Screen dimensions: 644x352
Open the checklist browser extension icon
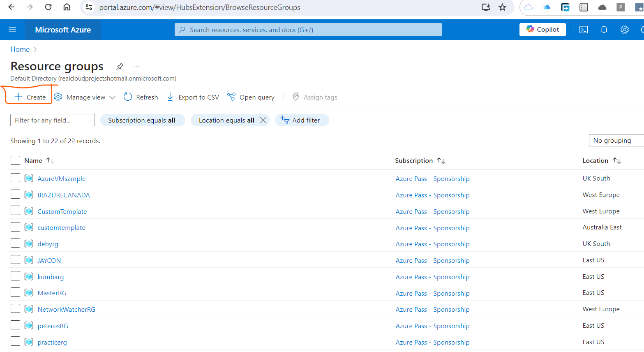(584, 7)
